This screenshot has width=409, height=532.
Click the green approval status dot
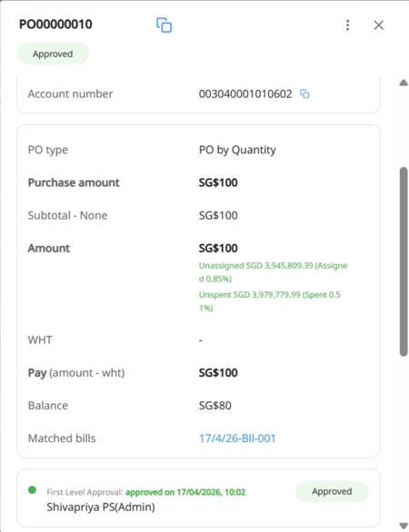point(33,490)
